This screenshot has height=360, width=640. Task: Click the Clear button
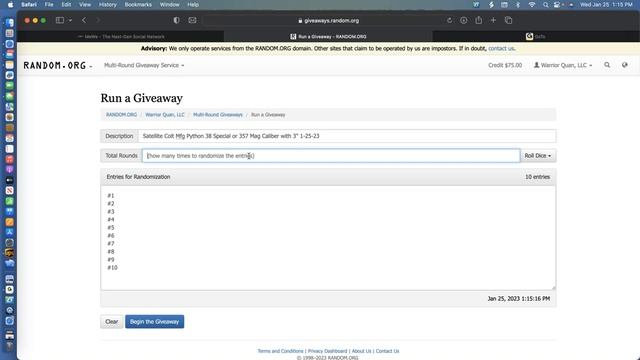tap(111, 321)
